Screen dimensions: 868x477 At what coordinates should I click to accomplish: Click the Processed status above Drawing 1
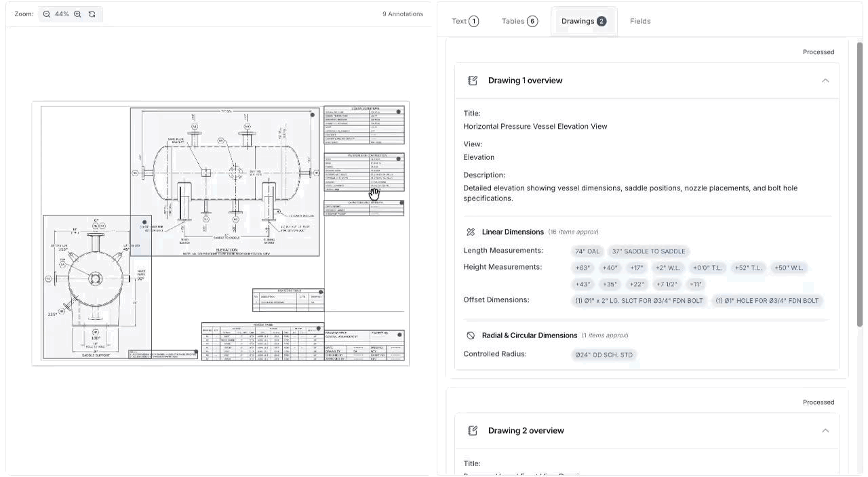(x=818, y=52)
